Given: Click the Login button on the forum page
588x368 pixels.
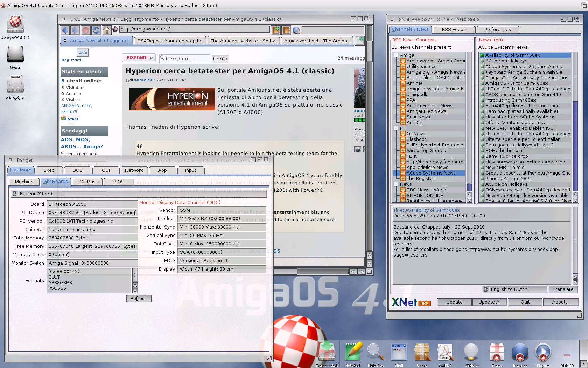Looking at the screenshot, I should tap(83, 53).
